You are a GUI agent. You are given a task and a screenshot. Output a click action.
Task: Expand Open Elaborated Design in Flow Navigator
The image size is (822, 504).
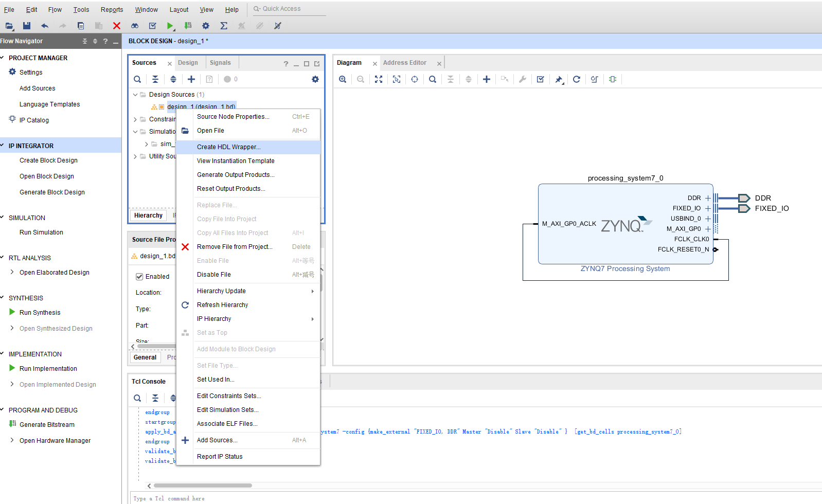pos(12,273)
